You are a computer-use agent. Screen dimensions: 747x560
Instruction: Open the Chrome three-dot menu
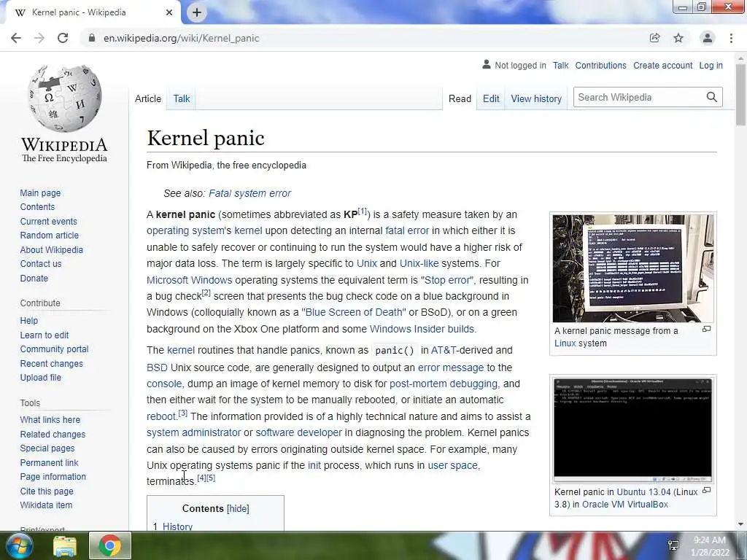(x=731, y=38)
